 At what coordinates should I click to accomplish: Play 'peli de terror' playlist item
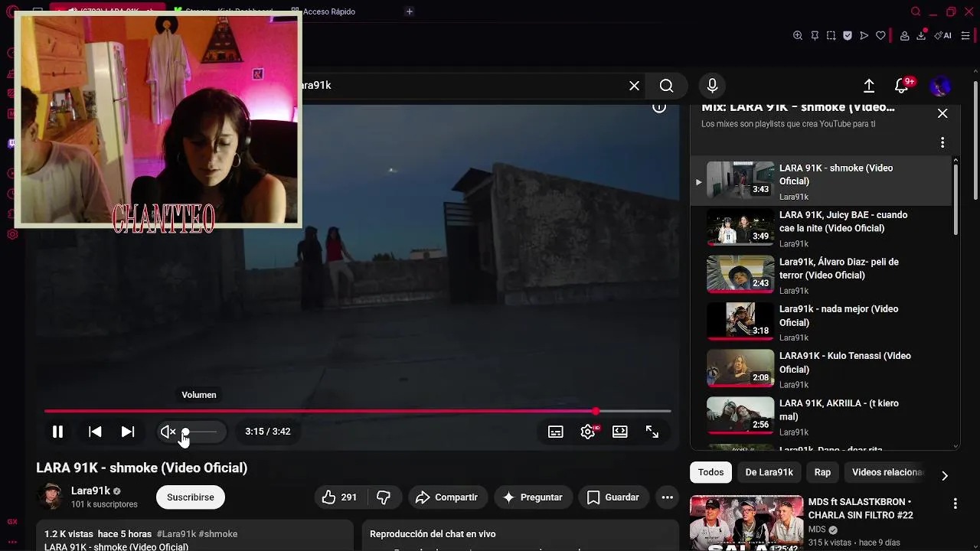point(821,275)
